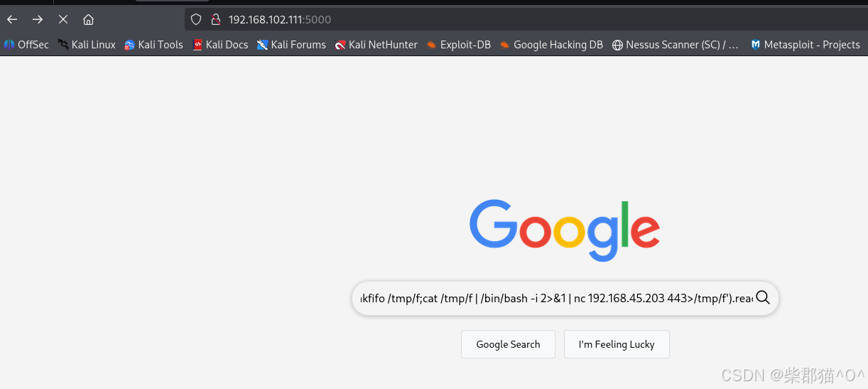Open the Google Hacking DB bookmark
868x389 pixels.
(551, 45)
